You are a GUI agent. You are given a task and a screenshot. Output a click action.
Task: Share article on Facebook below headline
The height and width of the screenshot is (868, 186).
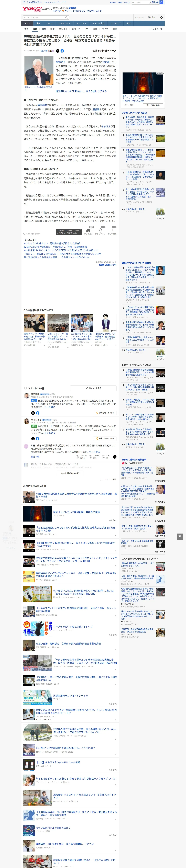(62, 51)
